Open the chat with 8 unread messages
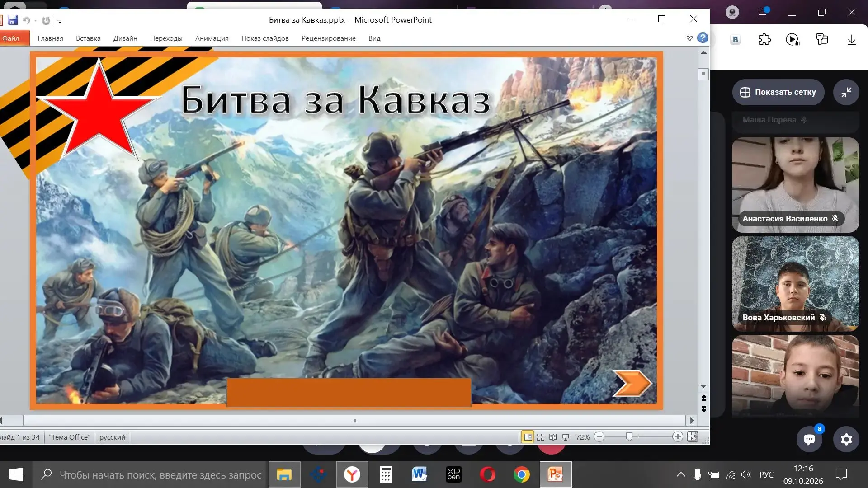 809,439
